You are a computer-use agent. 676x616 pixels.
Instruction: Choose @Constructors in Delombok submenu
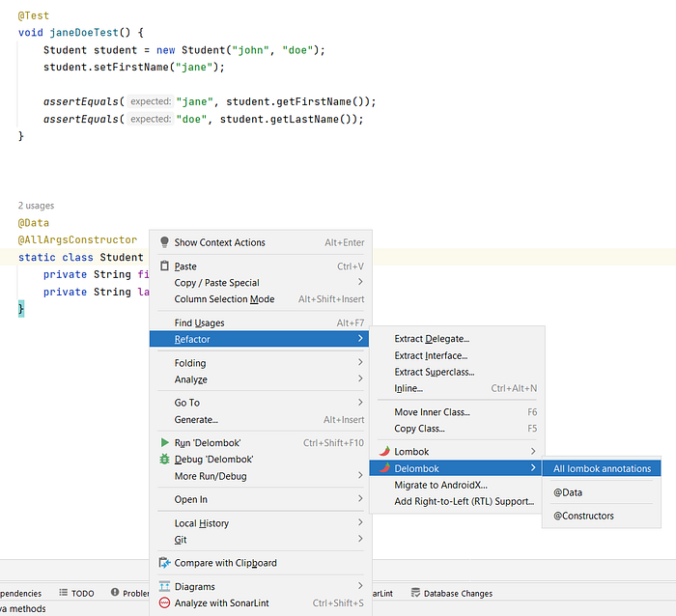click(602, 516)
